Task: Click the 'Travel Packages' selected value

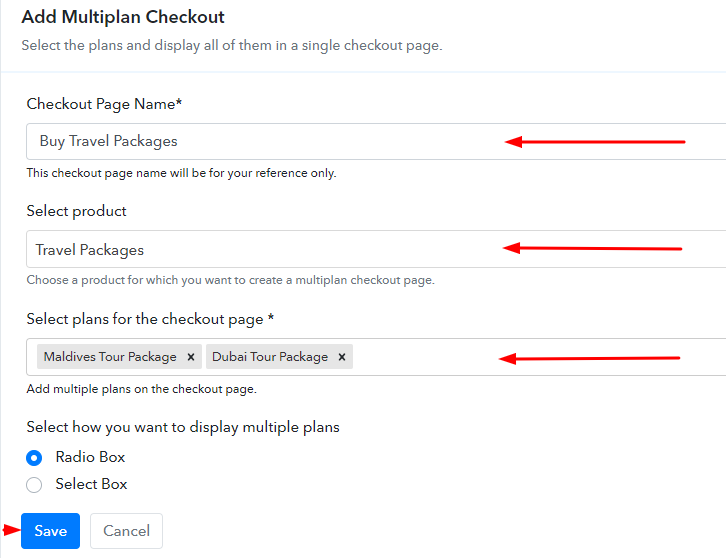Action: click(90, 250)
